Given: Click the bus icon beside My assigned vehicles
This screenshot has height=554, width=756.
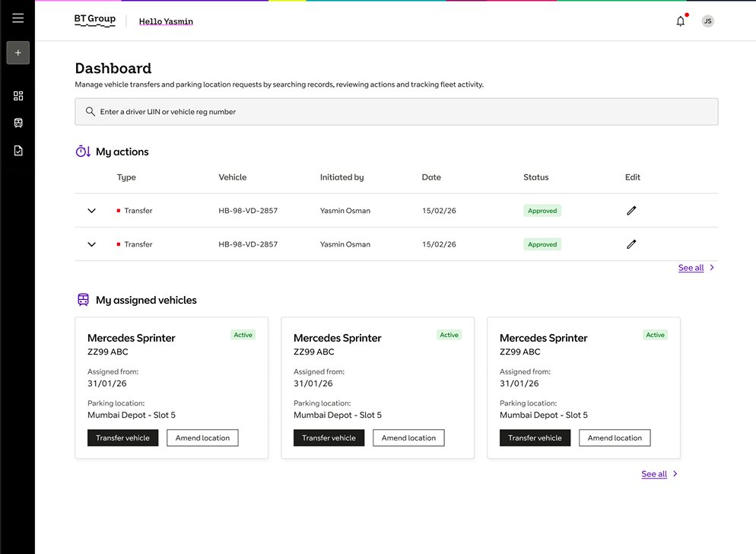Looking at the screenshot, I should pos(83,300).
